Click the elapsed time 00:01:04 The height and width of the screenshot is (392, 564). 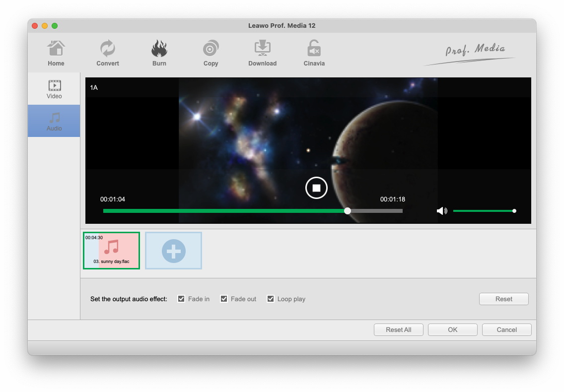pos(113,199)
